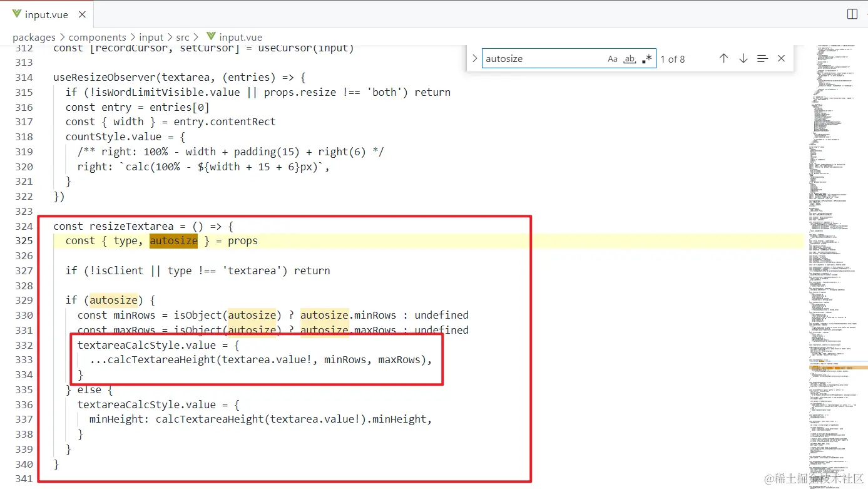868x489 pixels.
Task: Select line number 325 in the gutter
Action: pyautogui.click(x=24, y=241)
